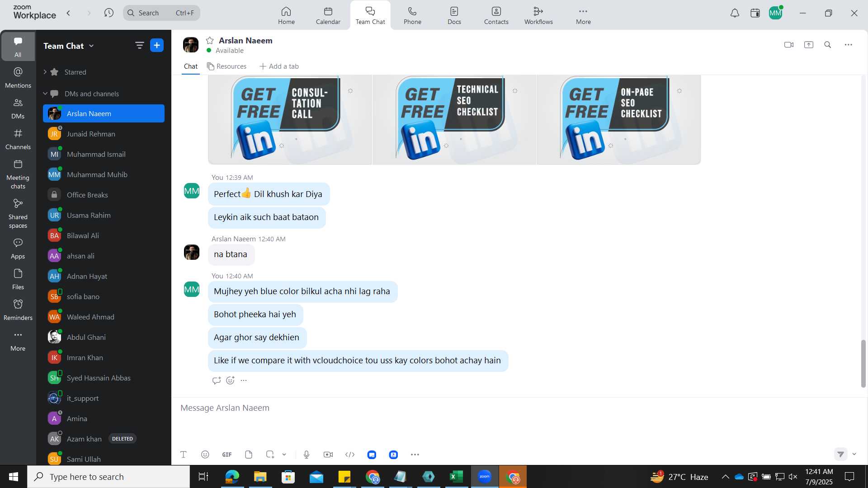The width and height of the screenshot is (868, 488).
Task: Switch to Resources tab in chat
Action: click(x=227, y=66)
